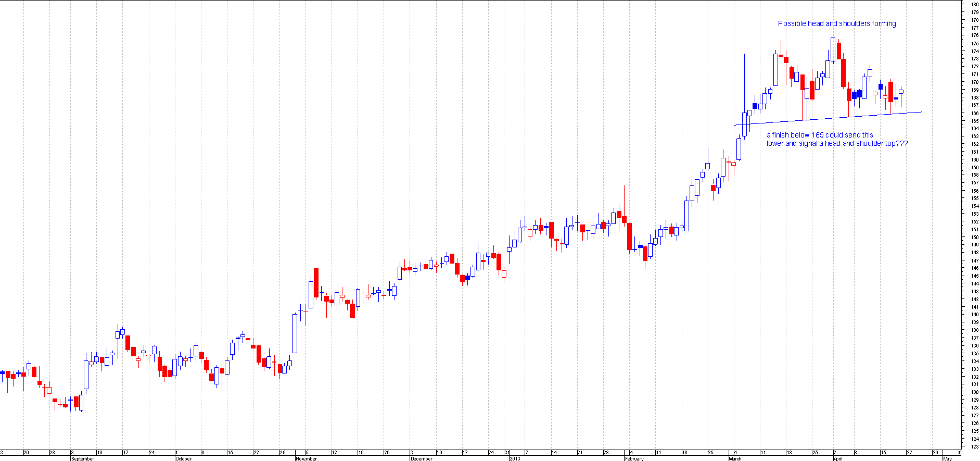980x461 pixels.
Task: Click the October label on the date axis
Action: (184, 458)
